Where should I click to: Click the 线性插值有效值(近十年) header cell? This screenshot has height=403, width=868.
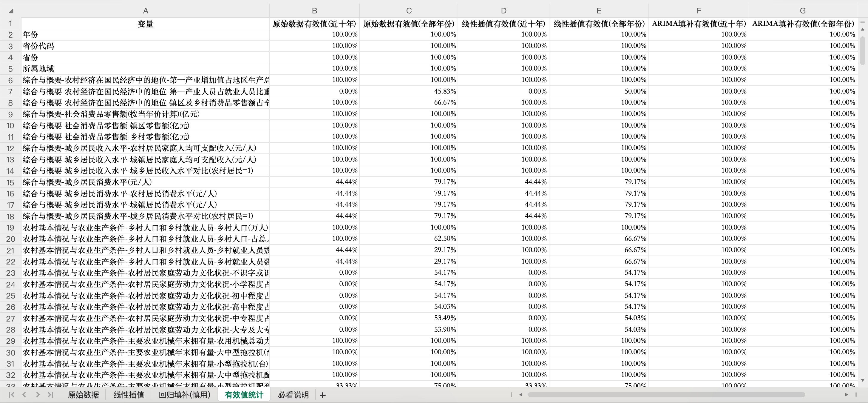click(x=503, y=24)
